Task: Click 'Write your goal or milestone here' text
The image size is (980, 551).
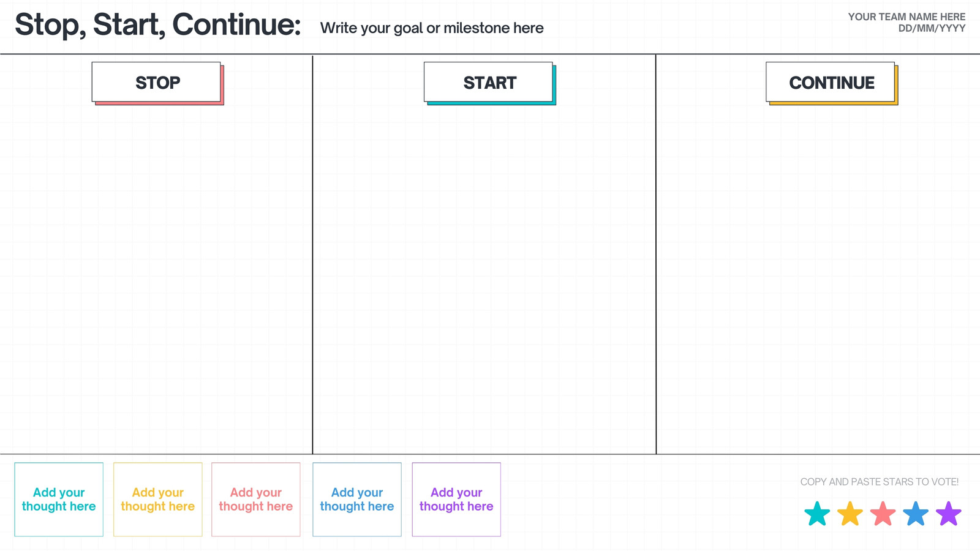Action: click(432, 28)
